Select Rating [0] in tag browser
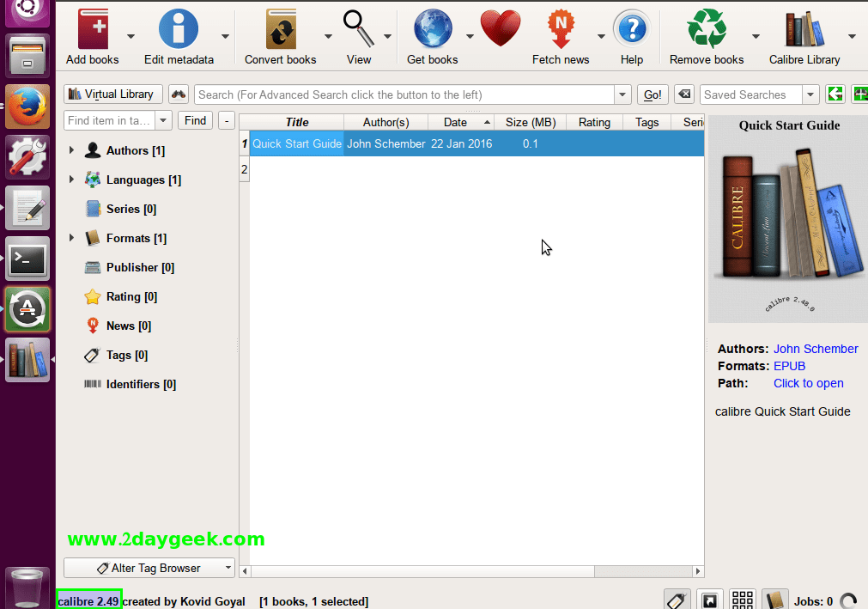This screenshot has height=609, width=868. (x=131, y=296)
